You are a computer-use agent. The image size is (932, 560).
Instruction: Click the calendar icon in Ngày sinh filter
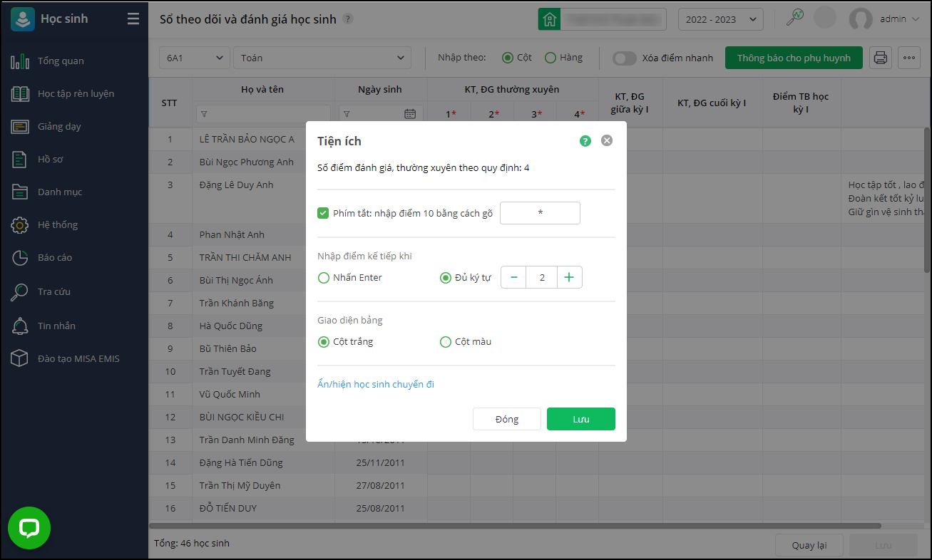[x=410, y=113]
